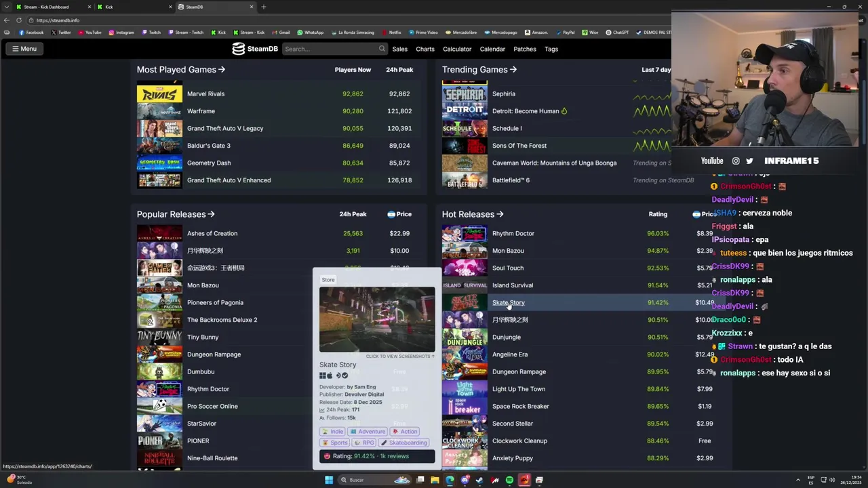The height and width of the screenshot is (488, 868).
Task: Open Nine-Ball Roulette
Action: 212,458
